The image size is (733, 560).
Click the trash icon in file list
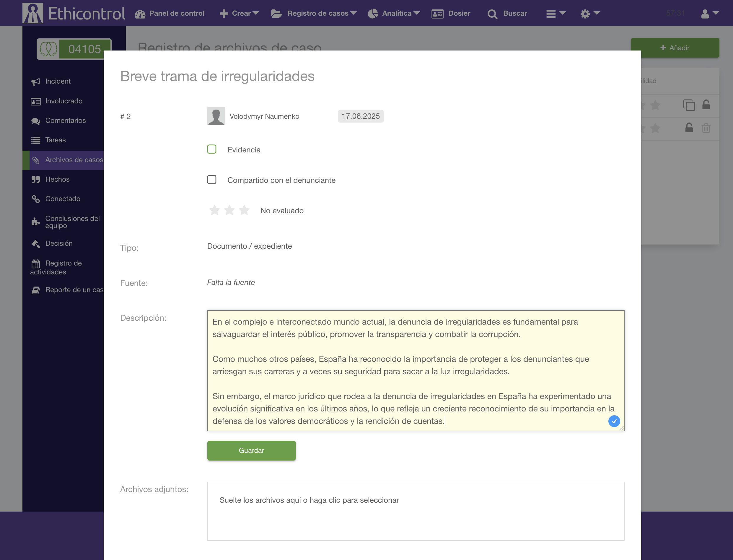706,128
